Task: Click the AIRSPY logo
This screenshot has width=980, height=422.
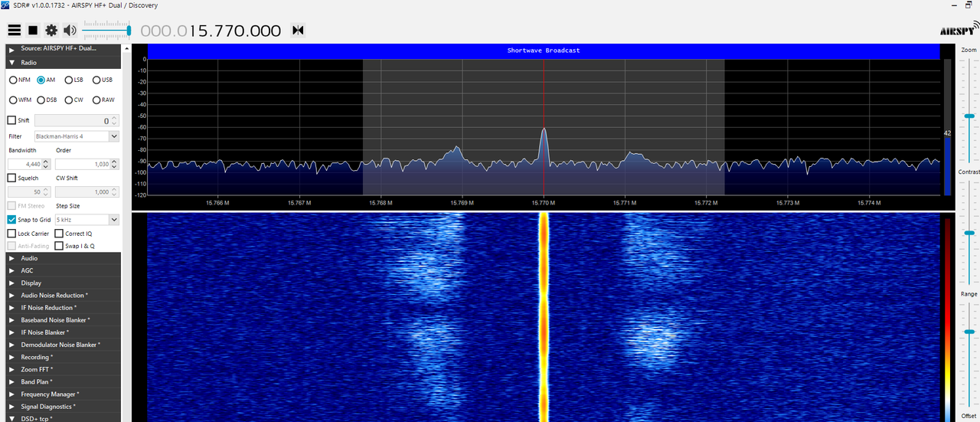Action: tap(960, 28)
